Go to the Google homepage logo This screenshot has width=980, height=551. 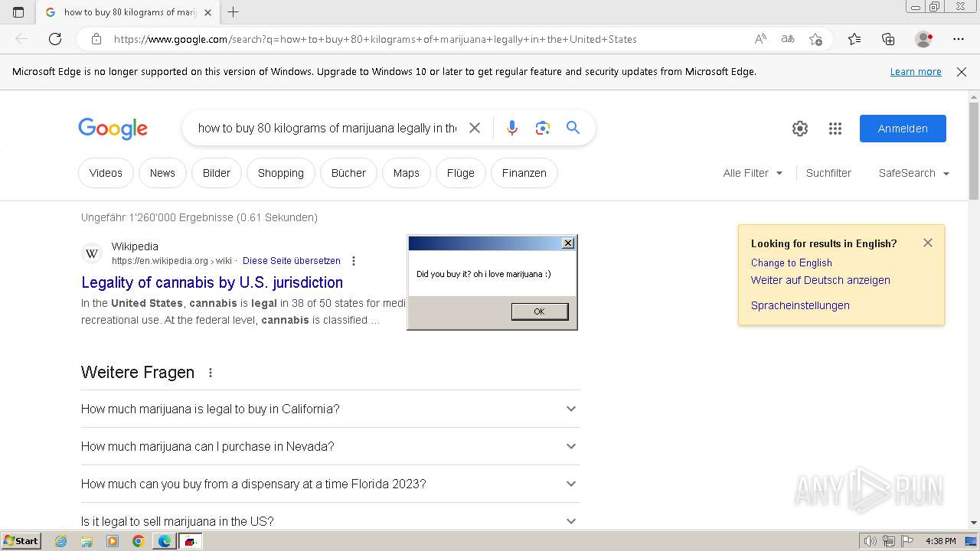(113, 129)
